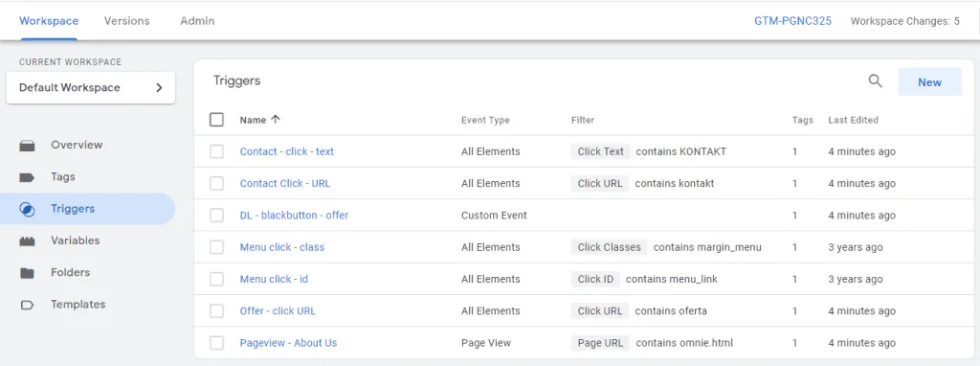Click the Variables brick icon in sidebar

(x=27, y=240)
